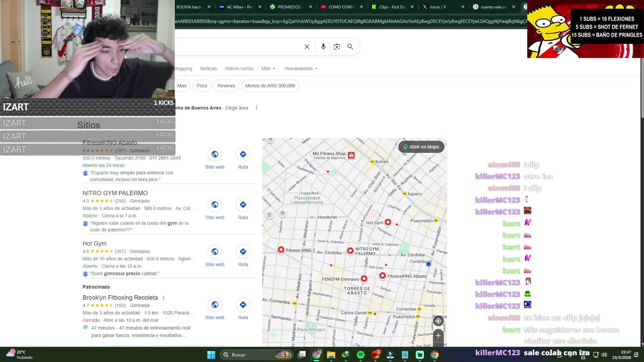This screenshot has height=362, width=644.
Task: Open the weather widget showing 20°C
Action: (x=19, y=354)
